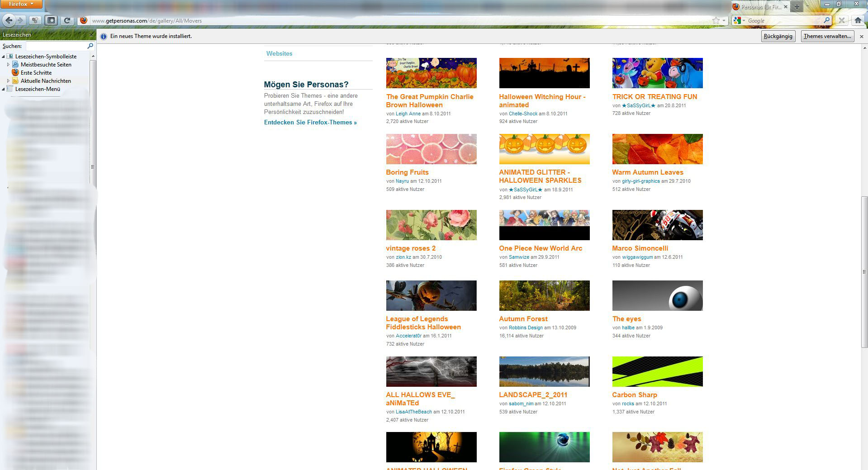Open the Marco Simoncelli persona link

point(640,248)
